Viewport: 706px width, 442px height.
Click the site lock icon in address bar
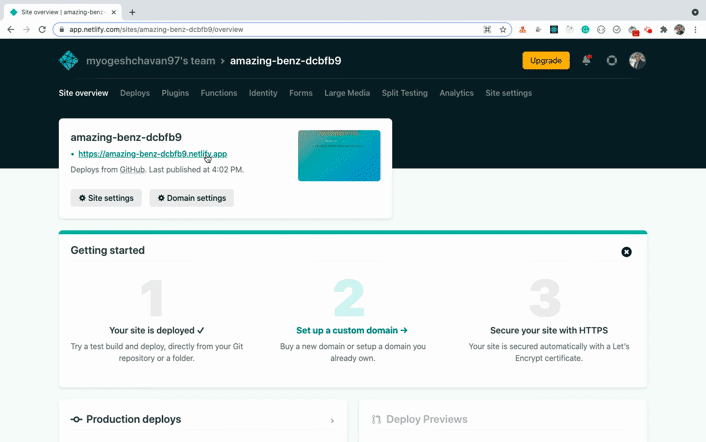(62, 30)
